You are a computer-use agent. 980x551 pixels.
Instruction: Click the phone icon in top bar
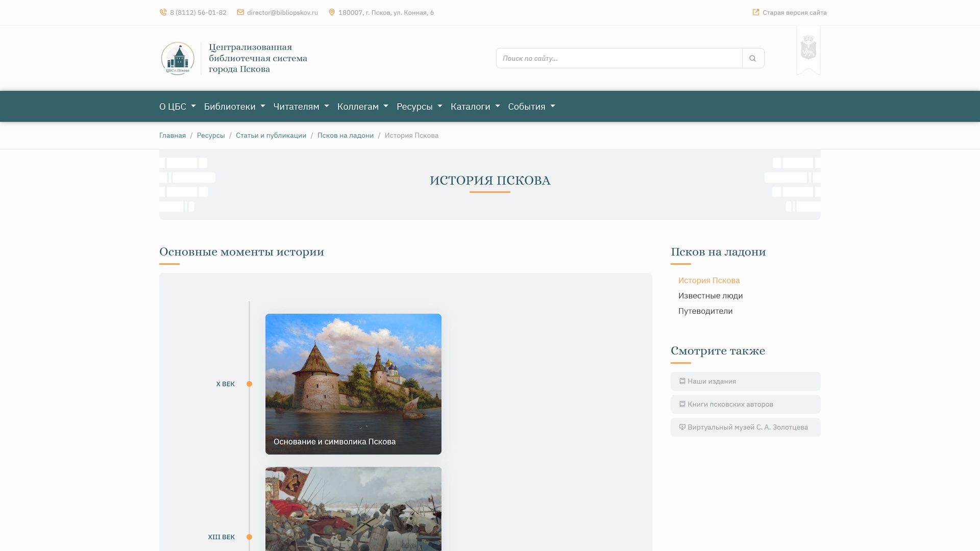tap(163, 12)
